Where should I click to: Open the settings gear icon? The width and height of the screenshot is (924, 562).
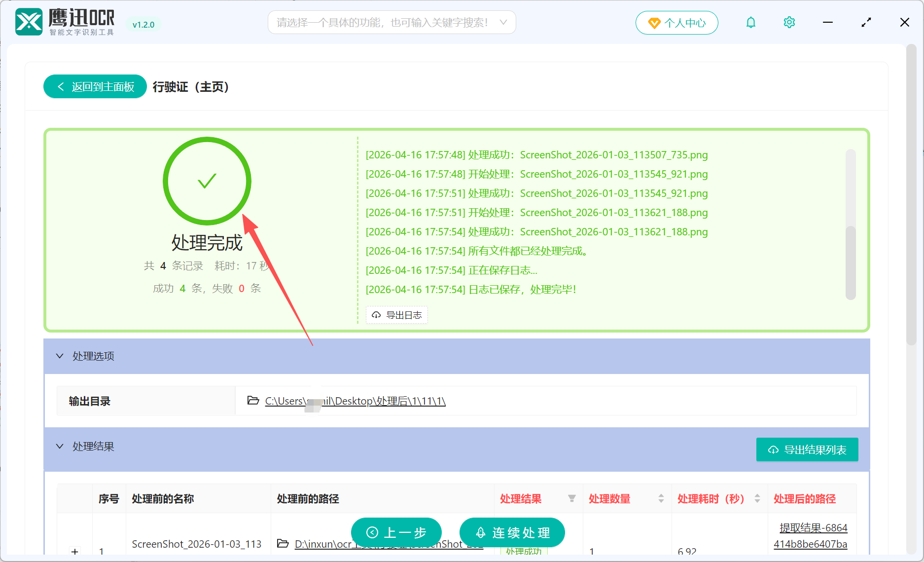click(789, 23)
